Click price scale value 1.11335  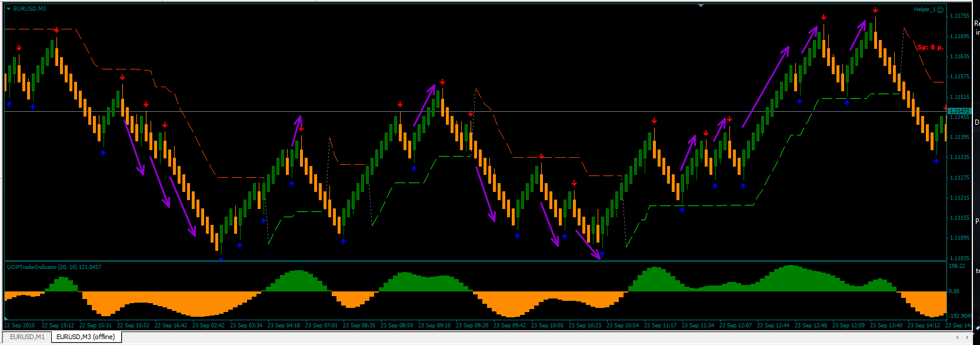pos(959,157)
